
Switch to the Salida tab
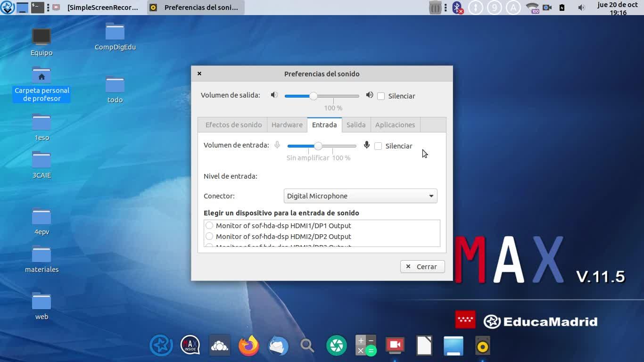point(356,125)
